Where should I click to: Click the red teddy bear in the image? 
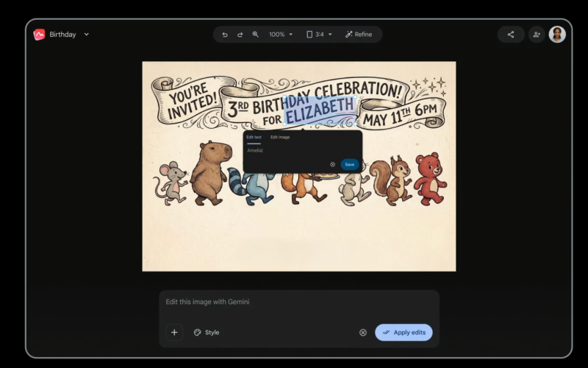430,178
